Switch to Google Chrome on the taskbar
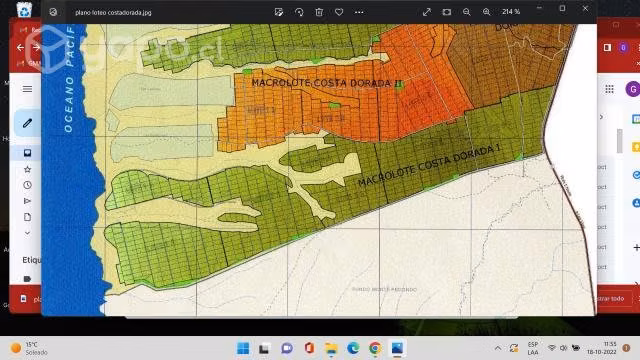This screenshot has width=640, height=360. pyautogui.click(x=375, y=348)
